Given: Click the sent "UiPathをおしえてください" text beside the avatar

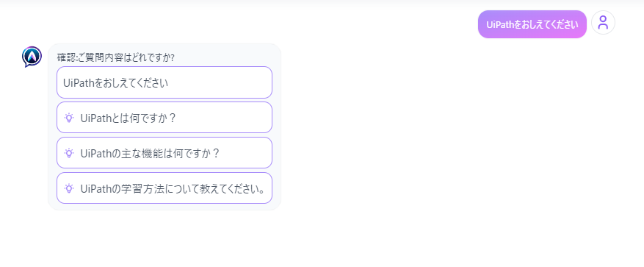Looking at the screenshot, I should pyautogui.click(x=532, y=24).
